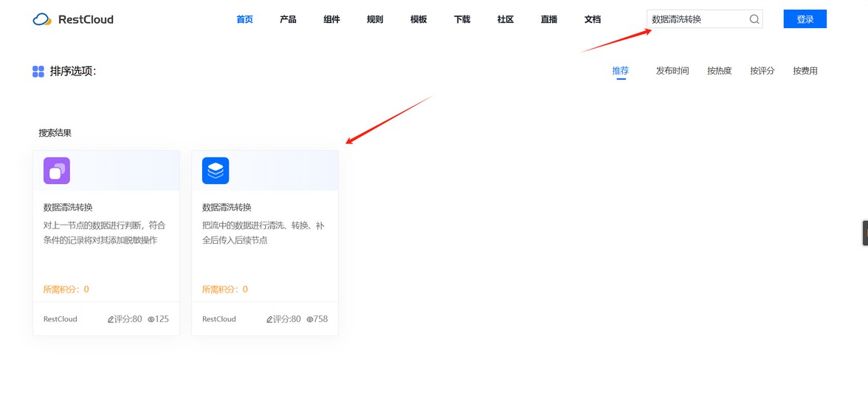Viewport: 868px width, 399px height.
Task: Open the 首页 menu item
Action: (x=245, y=19)
